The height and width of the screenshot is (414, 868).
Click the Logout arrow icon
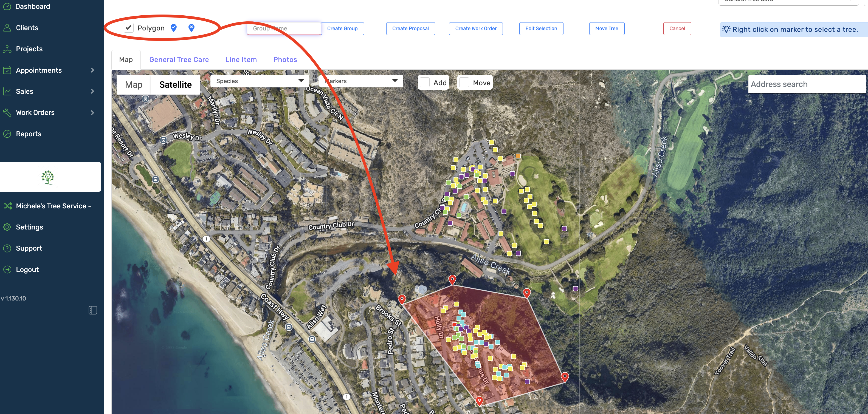click(x=7, y=270)
